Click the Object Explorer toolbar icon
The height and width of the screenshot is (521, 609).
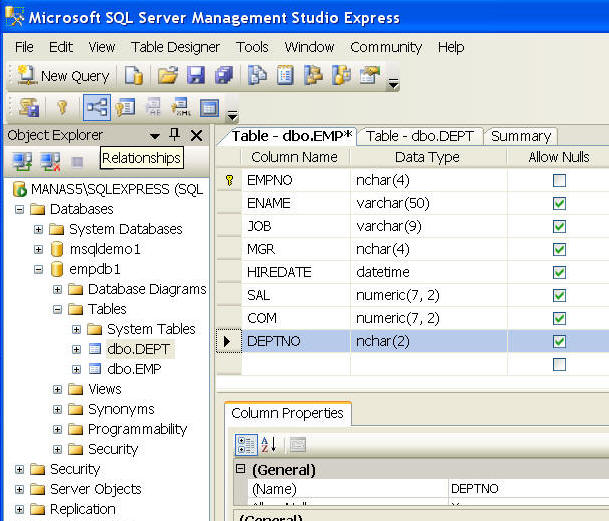(x=313, y=75)
